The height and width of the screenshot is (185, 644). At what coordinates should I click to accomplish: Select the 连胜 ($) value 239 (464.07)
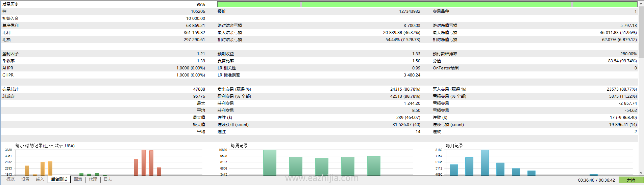tap(408, 118)
